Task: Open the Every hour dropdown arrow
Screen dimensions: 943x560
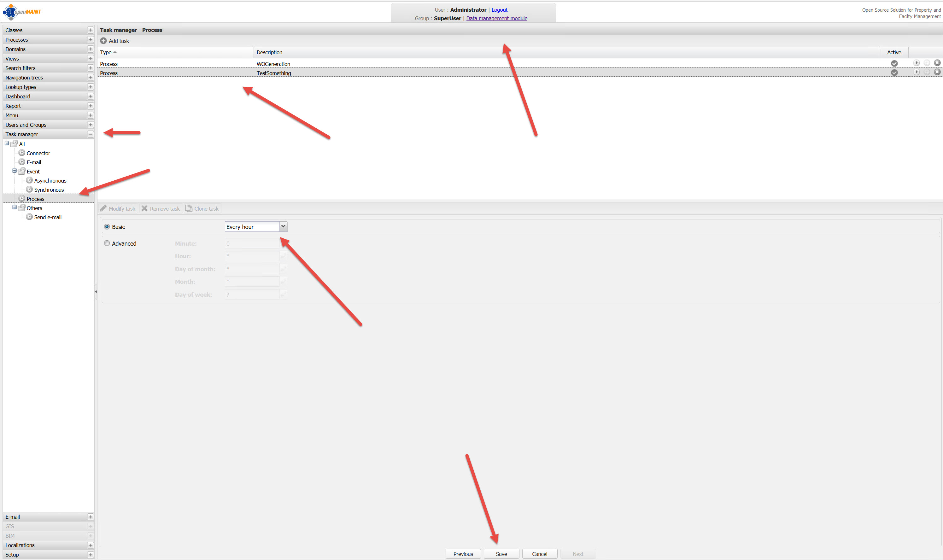Action: click(283, 226)
